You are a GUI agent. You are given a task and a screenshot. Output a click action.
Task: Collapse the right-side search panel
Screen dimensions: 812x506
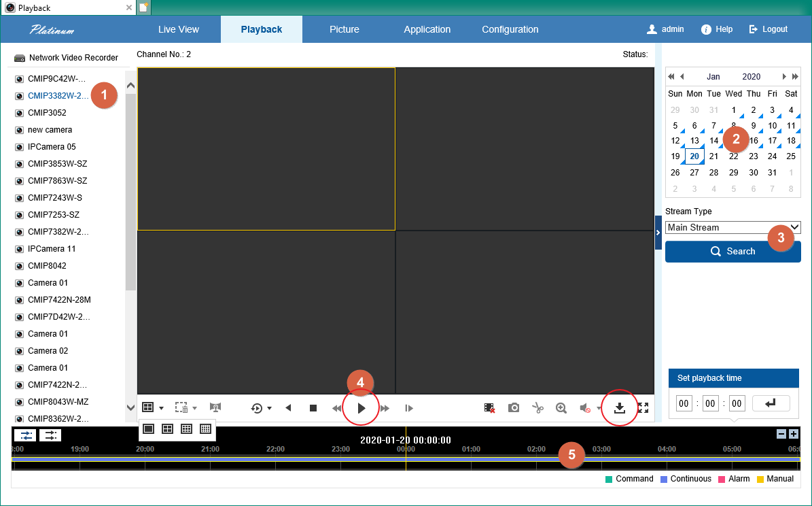click(658, 233)
